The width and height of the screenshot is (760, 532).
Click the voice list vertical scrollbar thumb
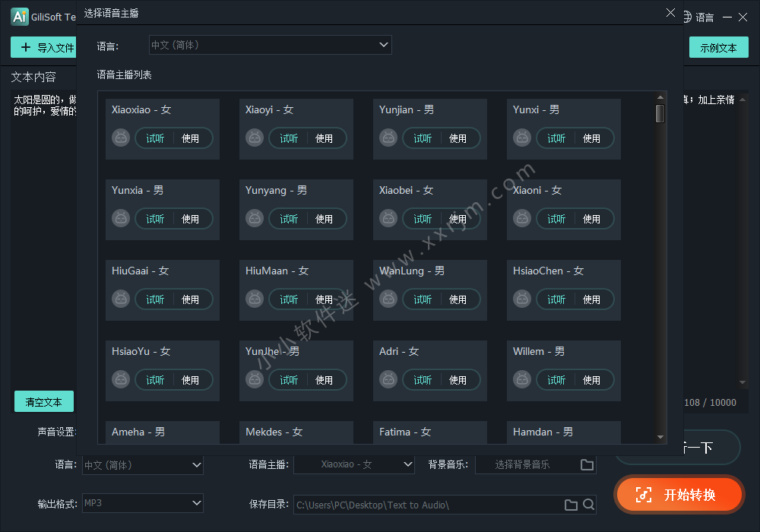[x=660, y=113]
